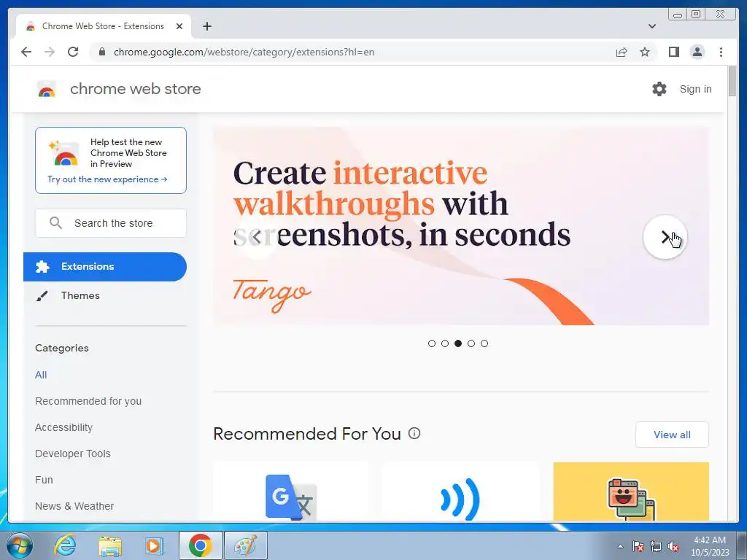Screen dimensions: 747x560
Task: Open the Chrome three-dot menu
Action: (x=721, y=52)
